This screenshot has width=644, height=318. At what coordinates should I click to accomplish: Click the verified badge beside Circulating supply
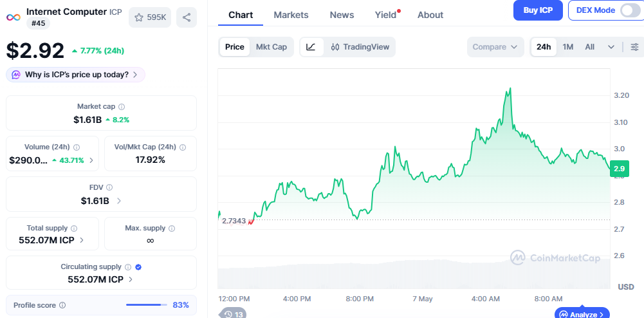[x=138, y=267]
